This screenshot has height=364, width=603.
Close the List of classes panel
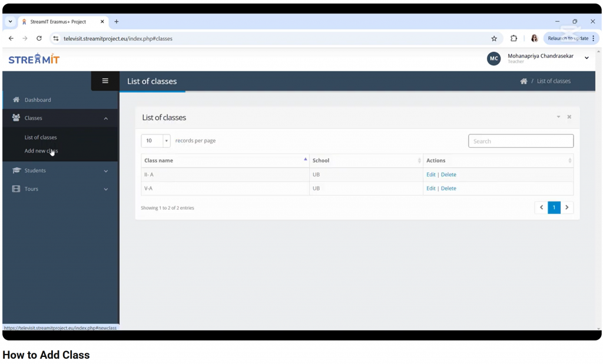tap(569, 117)
